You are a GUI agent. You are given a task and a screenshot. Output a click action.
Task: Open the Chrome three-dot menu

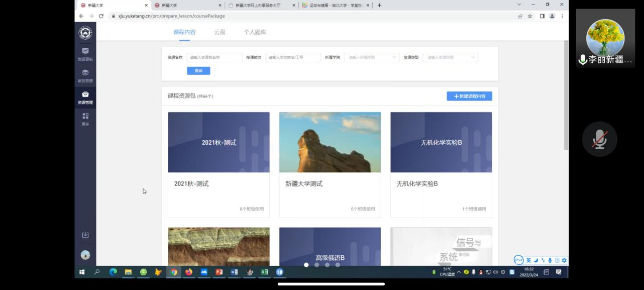[x=562, y=16]
